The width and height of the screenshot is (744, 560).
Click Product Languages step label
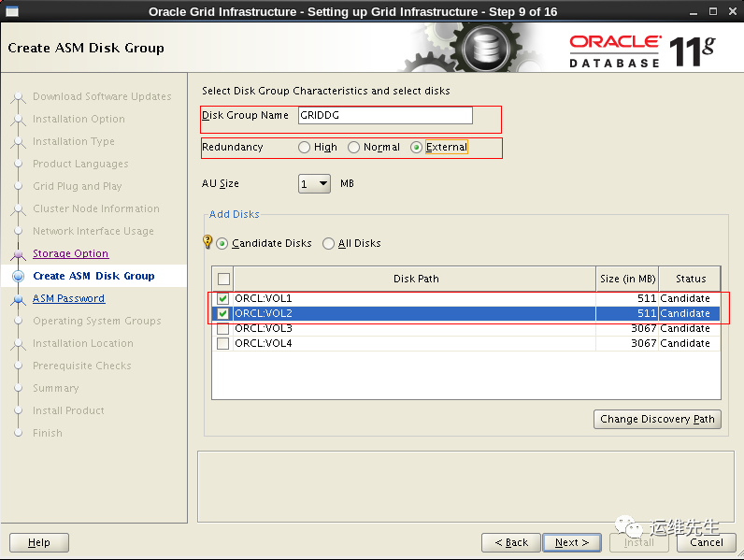pyautogui.click(x=80, y=164)
